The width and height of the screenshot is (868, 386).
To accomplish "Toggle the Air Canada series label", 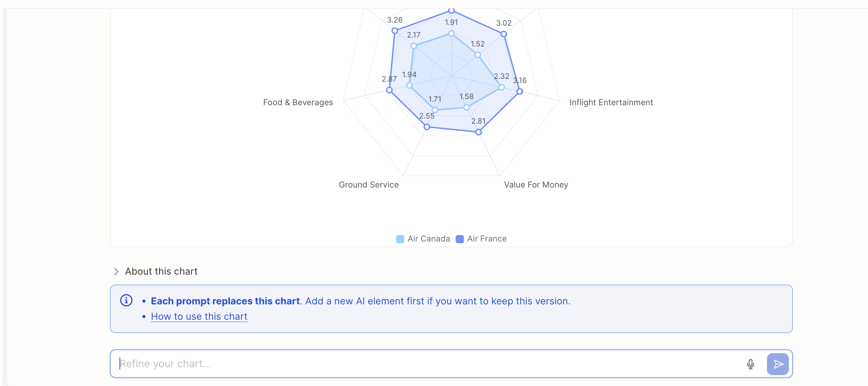I will [429, 239].
